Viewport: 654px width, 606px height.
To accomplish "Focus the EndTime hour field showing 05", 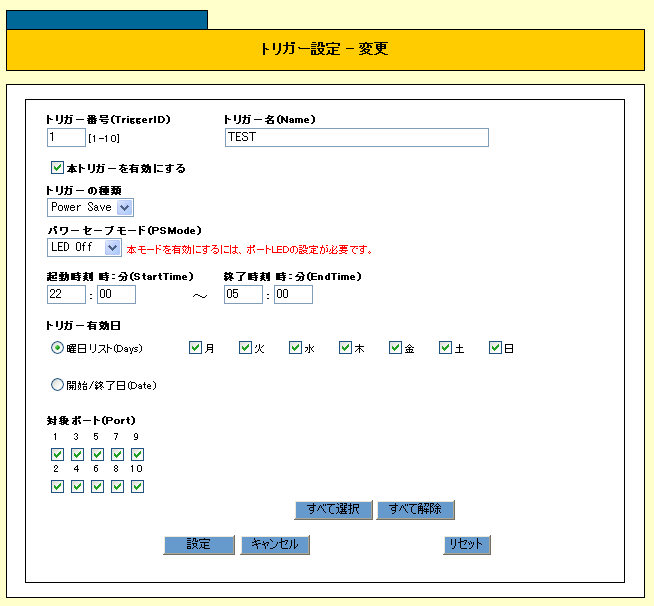I will click(243, 294).
